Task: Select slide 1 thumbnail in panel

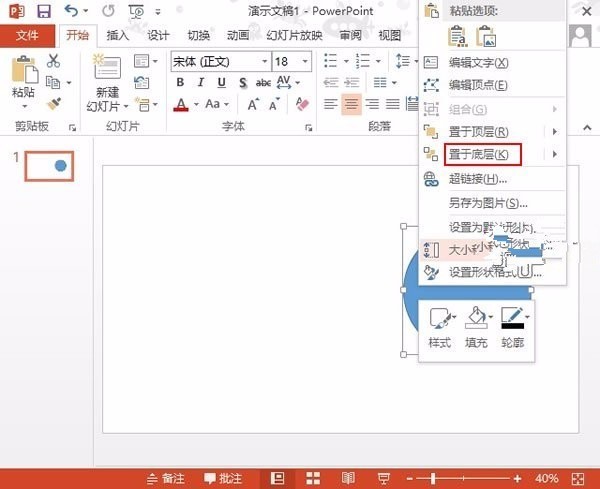Action: [52, 166]
